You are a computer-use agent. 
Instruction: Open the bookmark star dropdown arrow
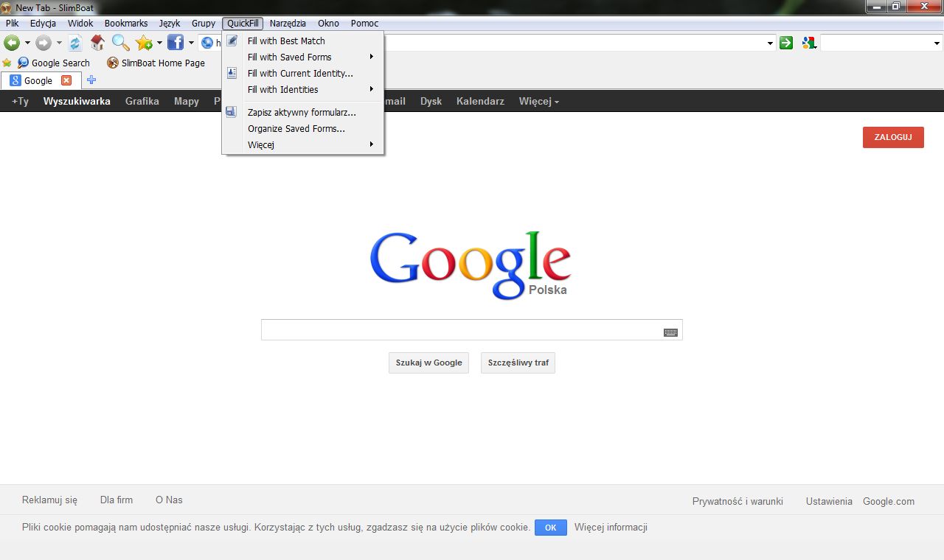point(159,43)
